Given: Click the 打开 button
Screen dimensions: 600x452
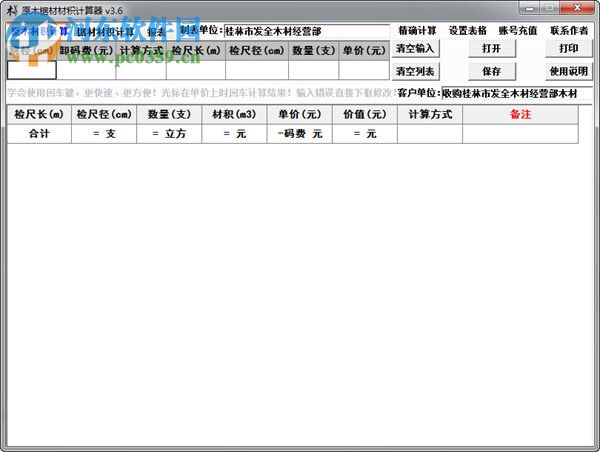Looking at the screenshot, I should pyautogui.click(x=492, y=49).
